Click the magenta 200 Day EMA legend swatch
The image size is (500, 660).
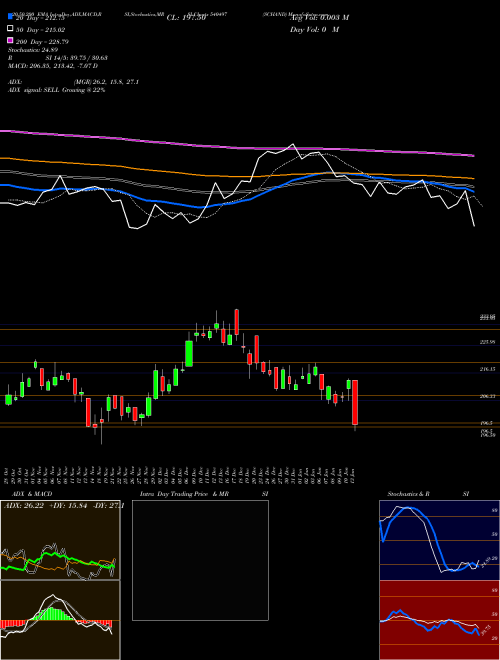click(10, 41)
